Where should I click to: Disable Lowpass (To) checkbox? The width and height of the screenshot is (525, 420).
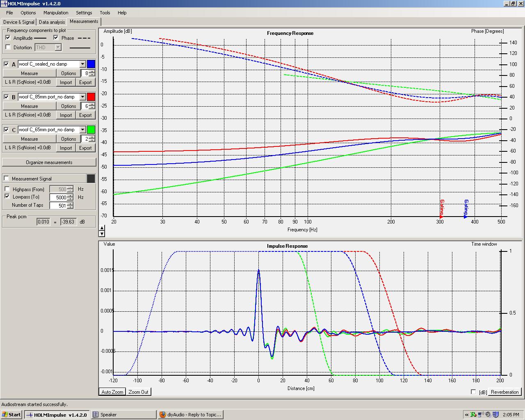[x=7, y=196]
